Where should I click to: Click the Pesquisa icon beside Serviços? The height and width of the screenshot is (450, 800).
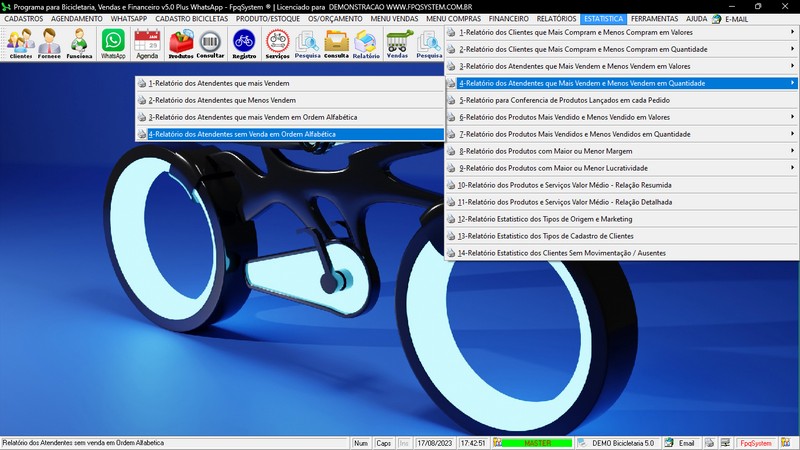click(307, 44)
